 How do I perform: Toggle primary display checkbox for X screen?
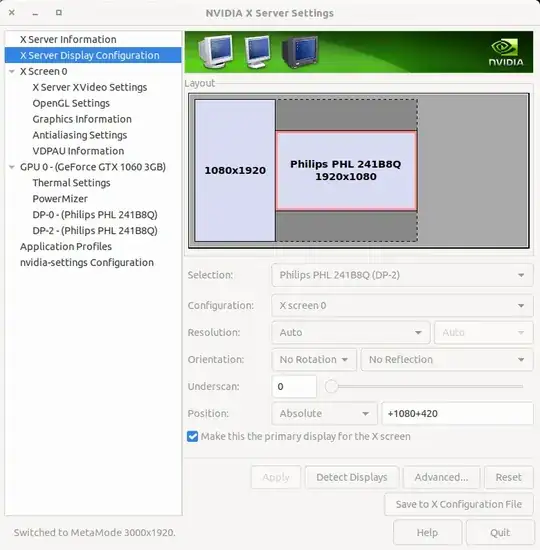tap(192, 436)
